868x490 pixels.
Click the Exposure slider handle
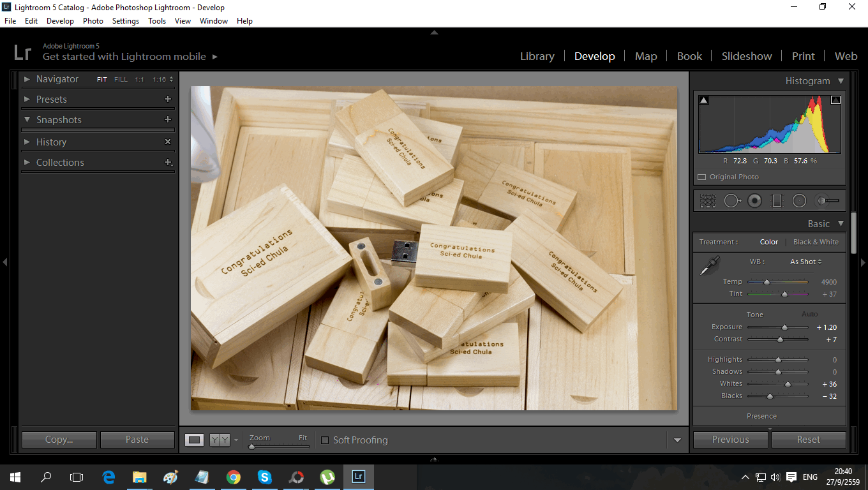[x=785, y=327]
